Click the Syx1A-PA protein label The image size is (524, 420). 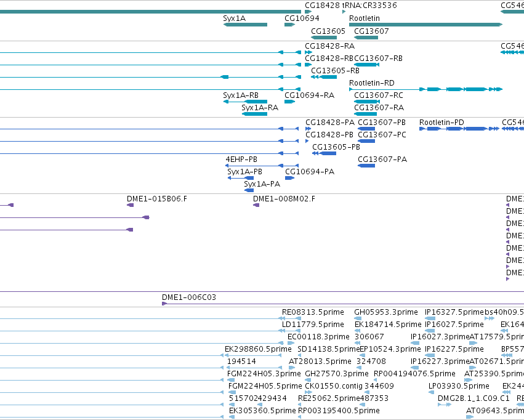(262, 184)
